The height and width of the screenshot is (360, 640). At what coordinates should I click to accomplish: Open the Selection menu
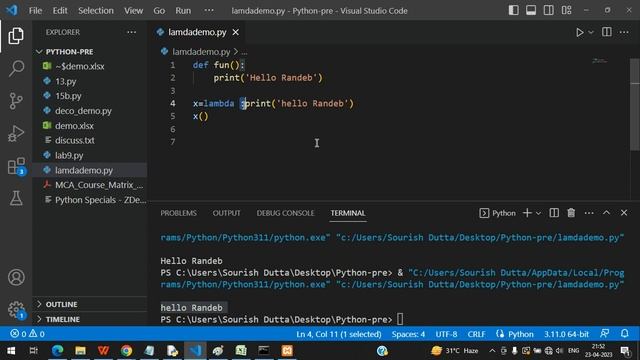tap(96, 11)
